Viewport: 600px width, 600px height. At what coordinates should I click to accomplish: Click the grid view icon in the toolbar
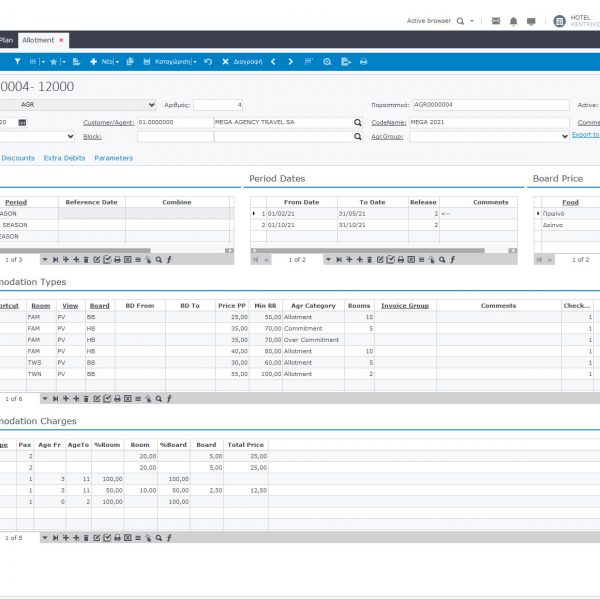(33, 62)
